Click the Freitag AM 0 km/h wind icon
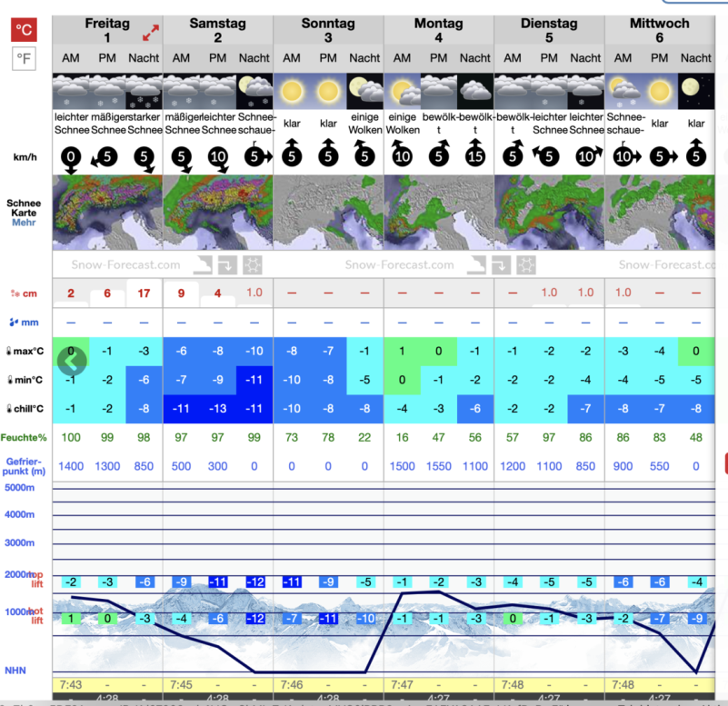This screenshot has width=728, height=706. (x=71, y=155)
